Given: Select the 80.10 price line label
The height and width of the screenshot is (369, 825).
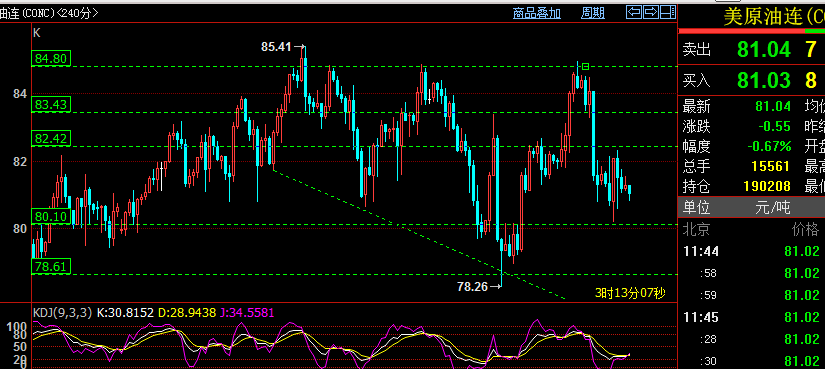Looking at the screenshot, I should click(x=51, y=216).
